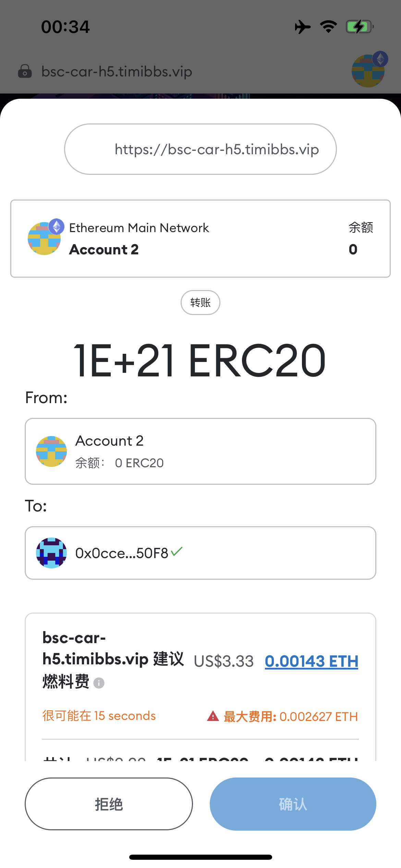Open the account avatar in browser toolbar
Image resolution: width=401 pixels, height=868 pixels.
(367, 70)
